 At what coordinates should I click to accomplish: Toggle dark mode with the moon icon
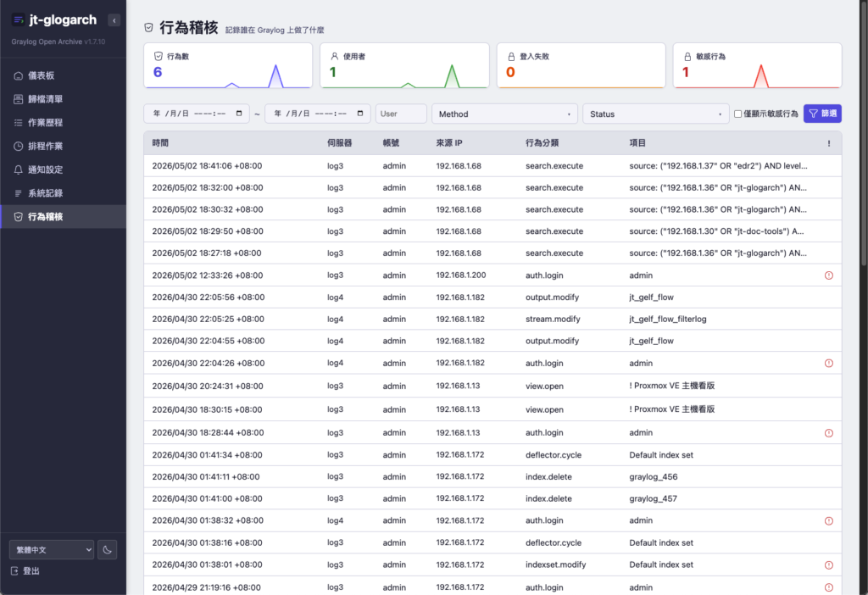(x=108, y=550)
